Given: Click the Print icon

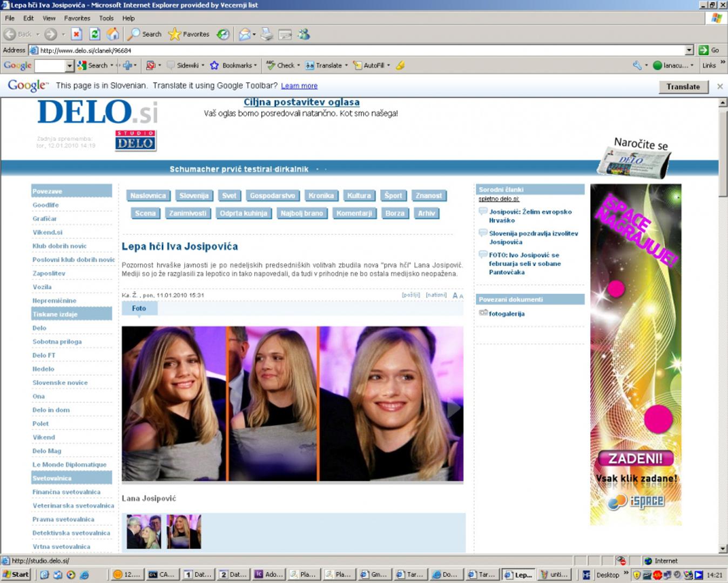Looking at the screenshot, I should (x=267, y=35).
